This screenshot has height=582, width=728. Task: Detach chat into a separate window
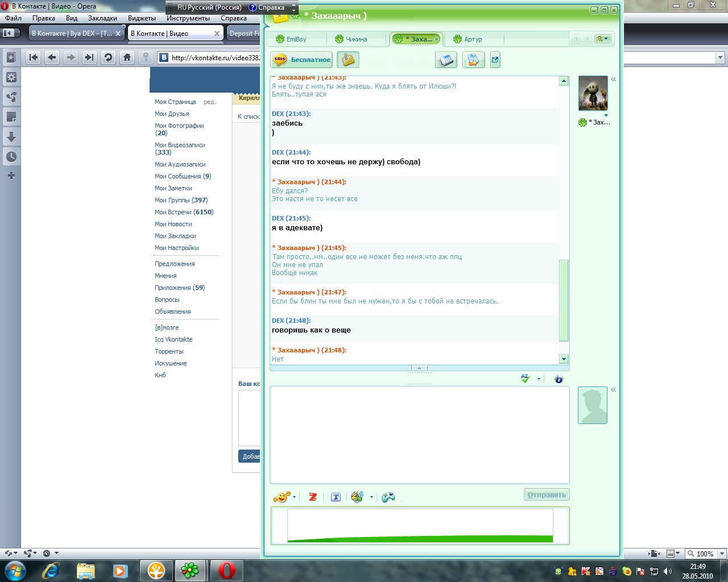[x=495, y=60]
